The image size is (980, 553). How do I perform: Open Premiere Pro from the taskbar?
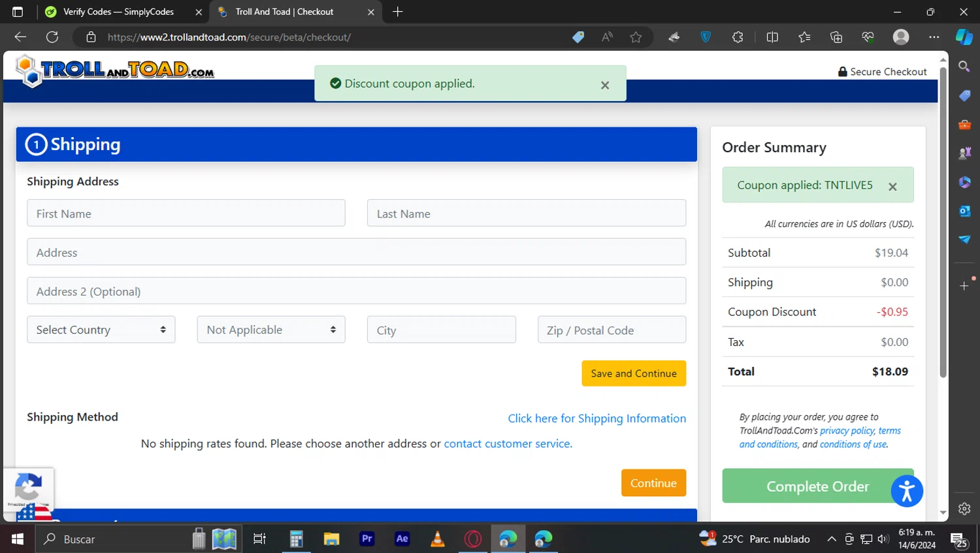pos(367,539)
